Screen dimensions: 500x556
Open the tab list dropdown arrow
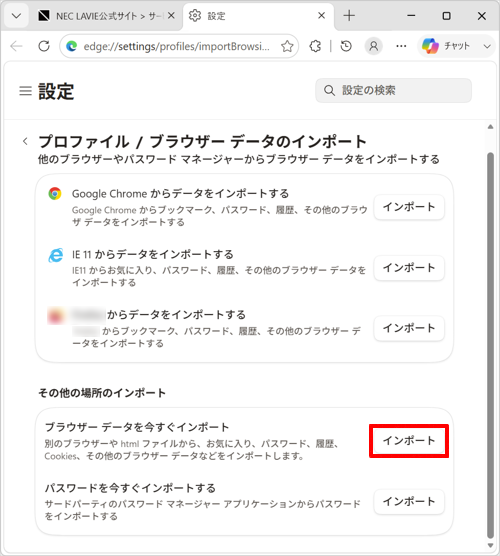pyautogui.click(x=16, y=16)
